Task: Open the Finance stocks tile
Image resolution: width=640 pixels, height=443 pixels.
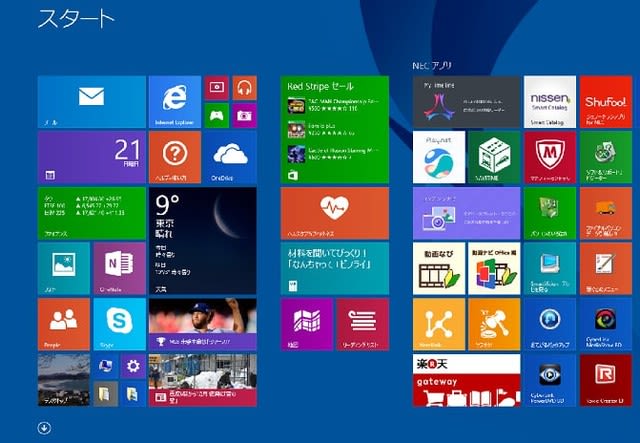Action: 91,213
